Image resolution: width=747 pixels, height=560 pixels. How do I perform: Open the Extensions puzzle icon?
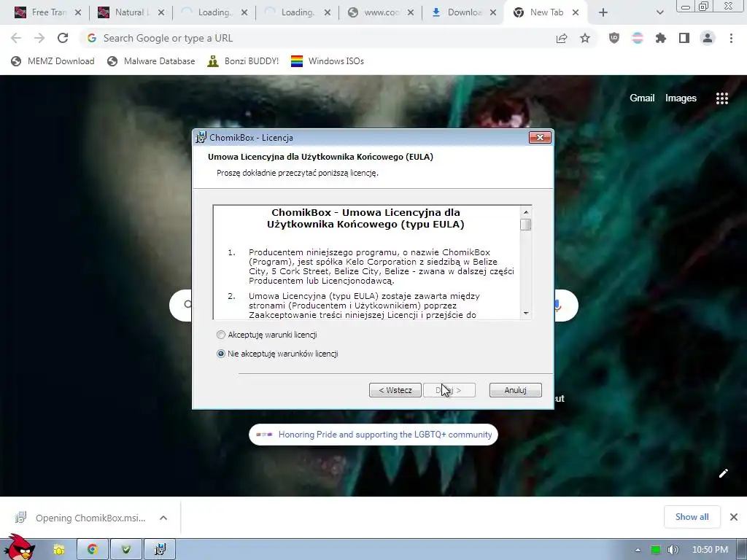(661, 38)
